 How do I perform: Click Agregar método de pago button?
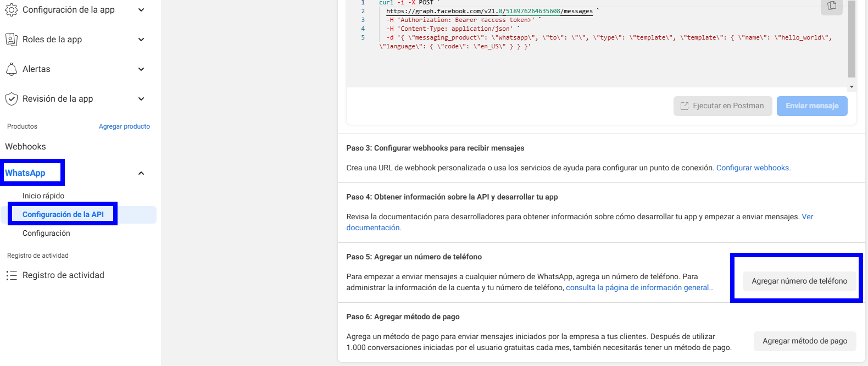click(x=805, y=341)
